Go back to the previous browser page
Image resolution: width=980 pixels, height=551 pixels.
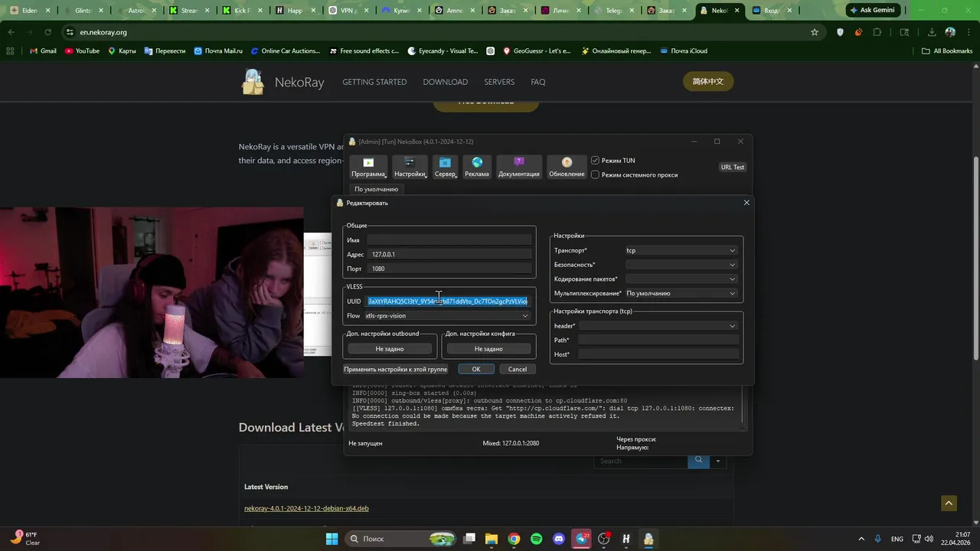pos(11,32)
